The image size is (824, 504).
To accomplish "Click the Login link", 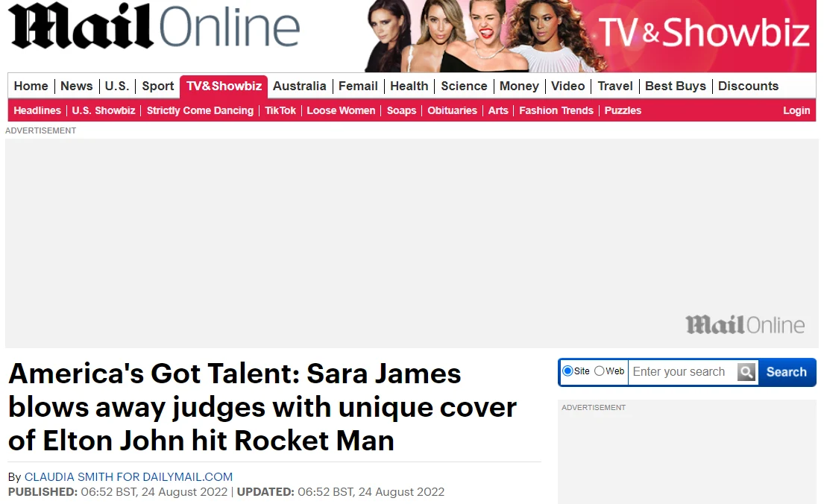I will coord(796,110).
